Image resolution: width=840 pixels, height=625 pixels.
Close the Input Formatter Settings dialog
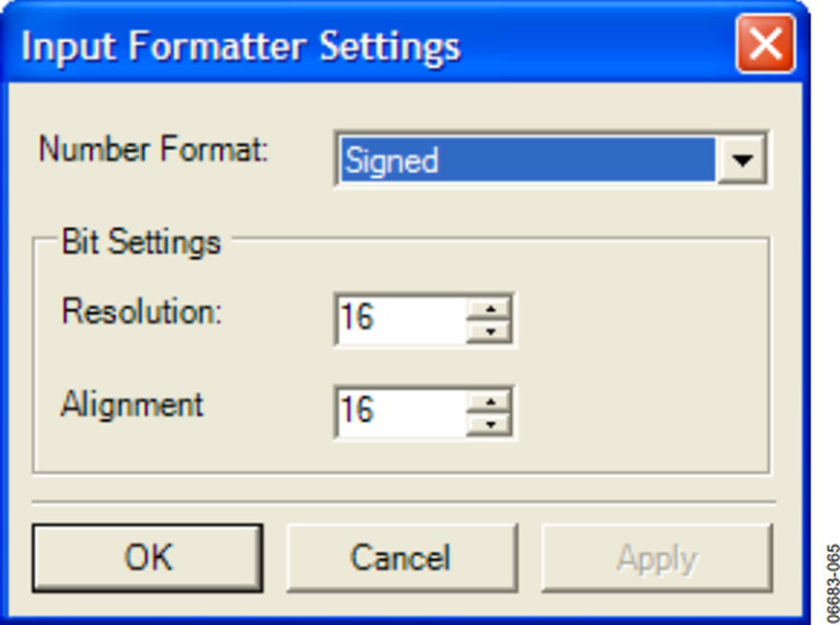click(765, 44)
